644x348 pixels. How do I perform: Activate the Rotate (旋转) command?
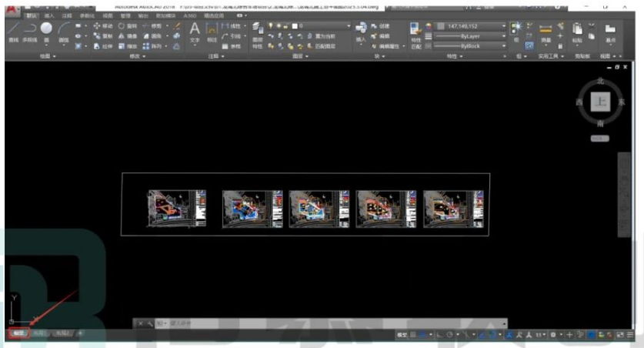point(128,26)
